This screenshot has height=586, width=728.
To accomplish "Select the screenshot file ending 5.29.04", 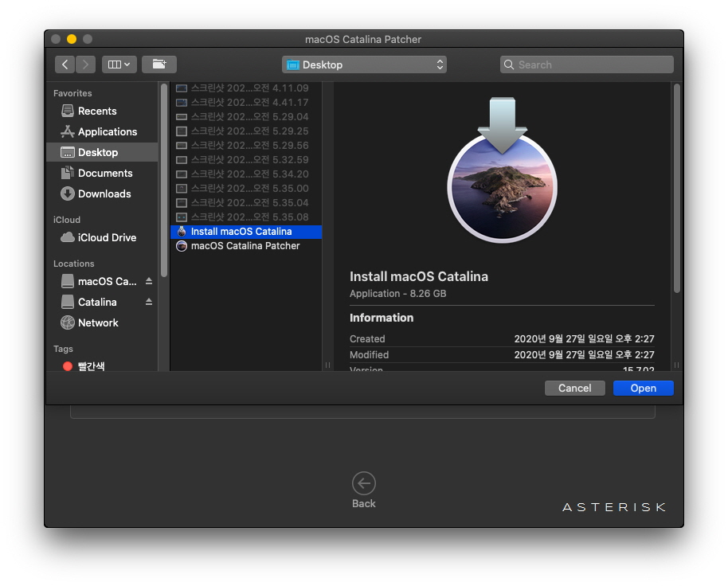I will point(246,116).
